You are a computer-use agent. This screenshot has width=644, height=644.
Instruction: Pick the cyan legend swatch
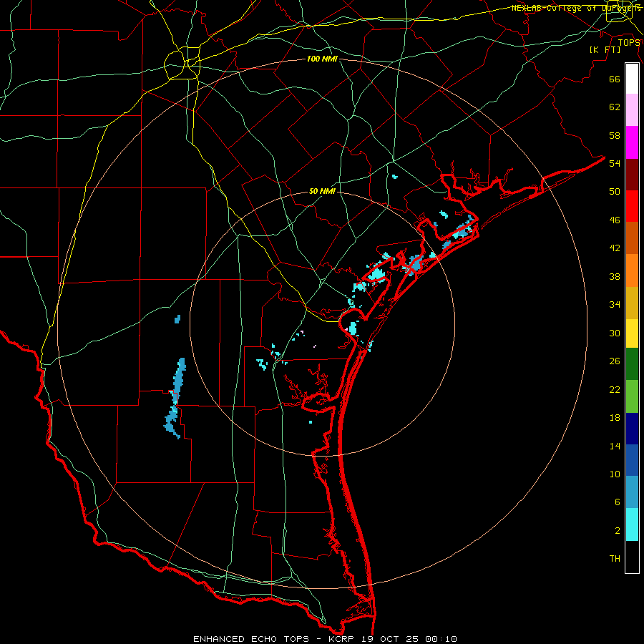[632, 525]
